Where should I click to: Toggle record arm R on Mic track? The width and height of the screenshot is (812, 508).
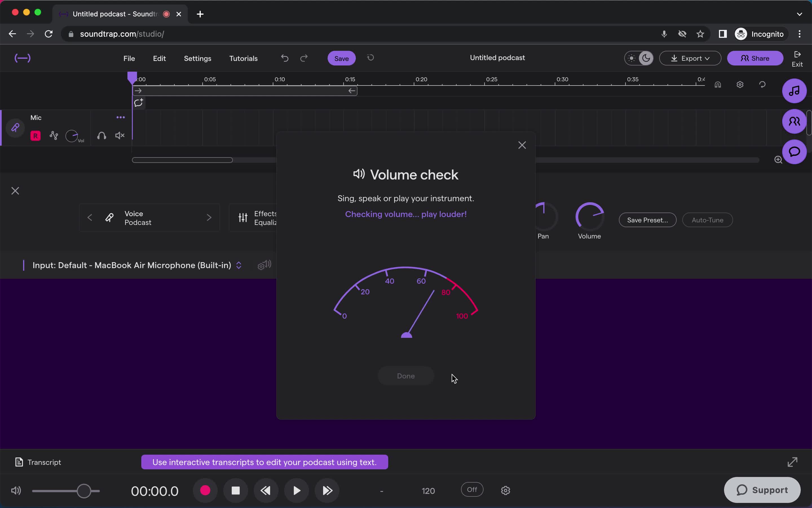pos(35,136)
